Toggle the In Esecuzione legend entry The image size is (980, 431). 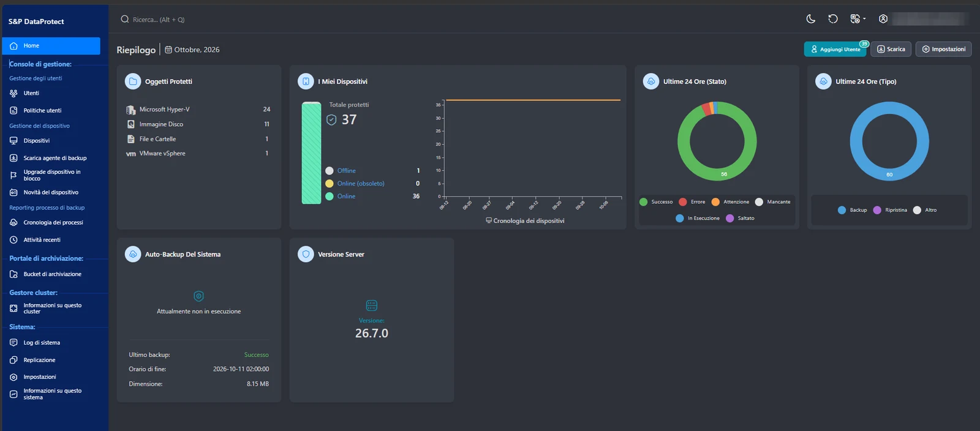pos(698,219)
